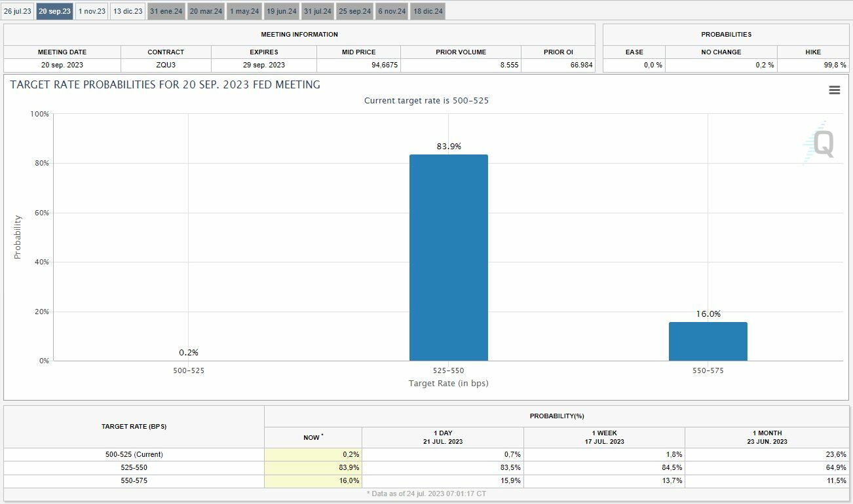853x504 pixels.
Task: Choose the 19 jun.24 meeting tab
Action: tap(282, 11)
